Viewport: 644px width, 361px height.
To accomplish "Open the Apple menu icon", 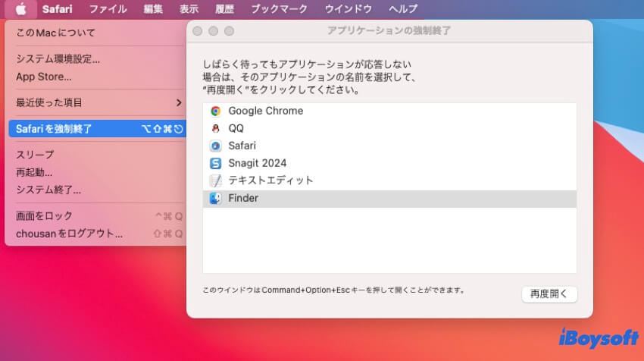I will point(21,8).
